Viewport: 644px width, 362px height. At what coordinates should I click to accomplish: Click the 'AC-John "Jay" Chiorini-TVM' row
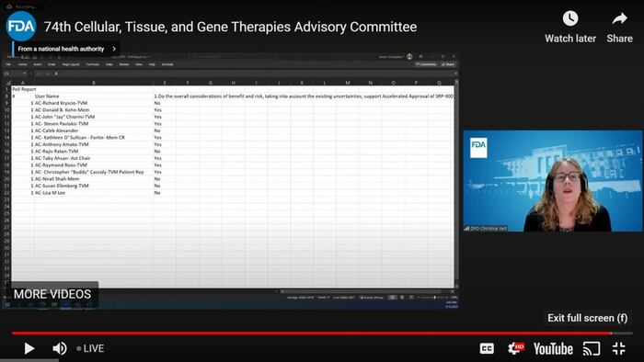click(64, 117)
